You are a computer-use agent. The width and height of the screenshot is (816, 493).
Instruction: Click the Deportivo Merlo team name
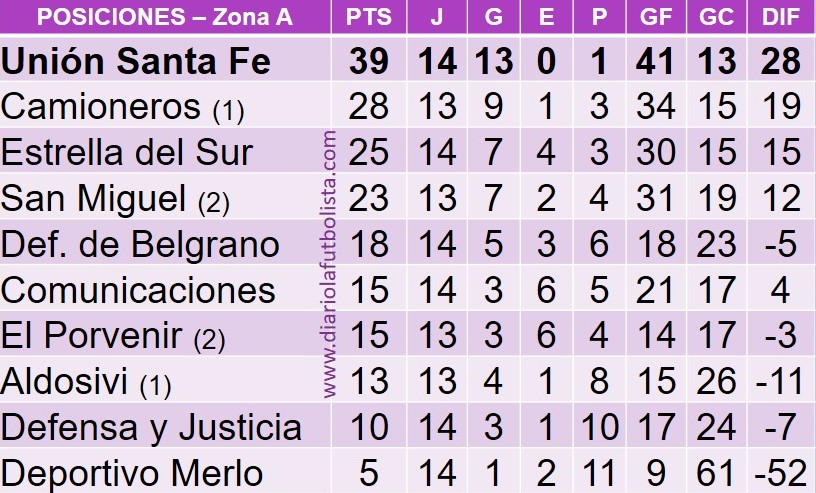132,473
